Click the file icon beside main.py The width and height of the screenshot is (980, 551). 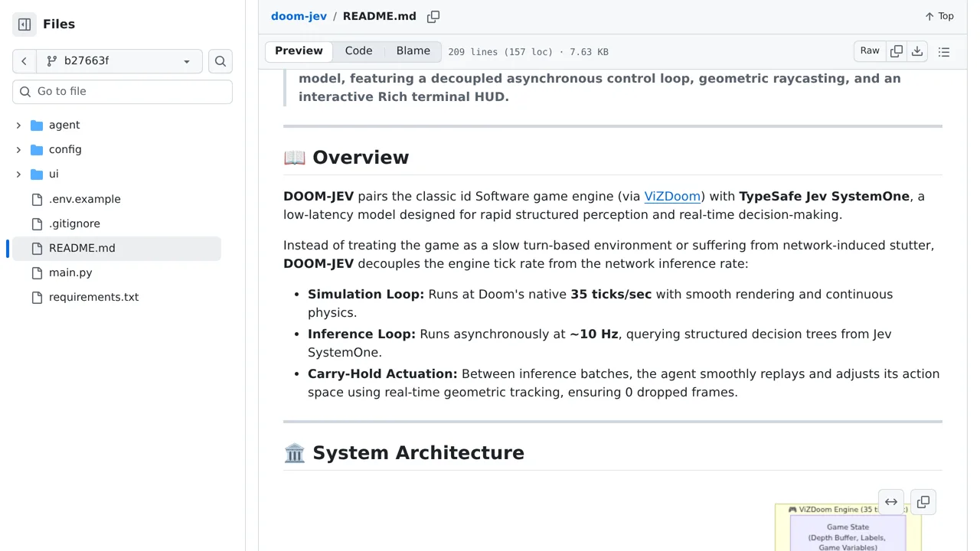[37, 272]
